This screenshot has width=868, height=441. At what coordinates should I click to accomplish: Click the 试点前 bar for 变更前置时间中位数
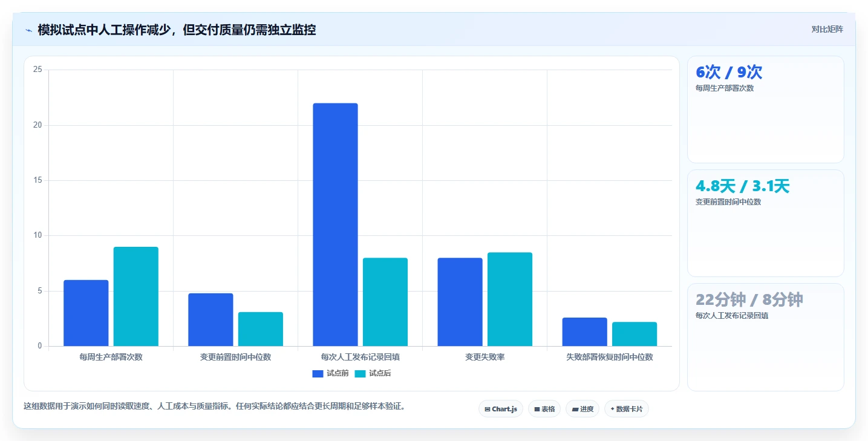(210, 319)
